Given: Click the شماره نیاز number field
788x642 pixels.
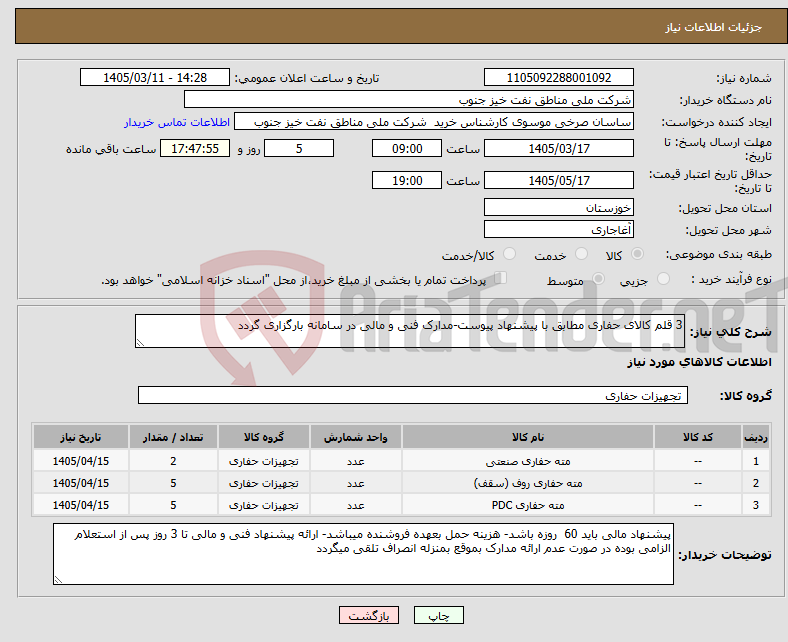Looking at the screenshot, I should pos(559,77).
